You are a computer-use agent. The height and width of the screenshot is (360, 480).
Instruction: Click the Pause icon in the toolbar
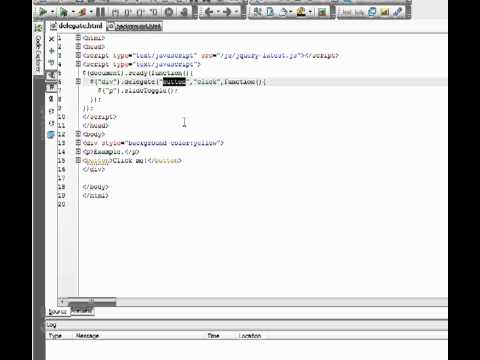coord(100,12)
